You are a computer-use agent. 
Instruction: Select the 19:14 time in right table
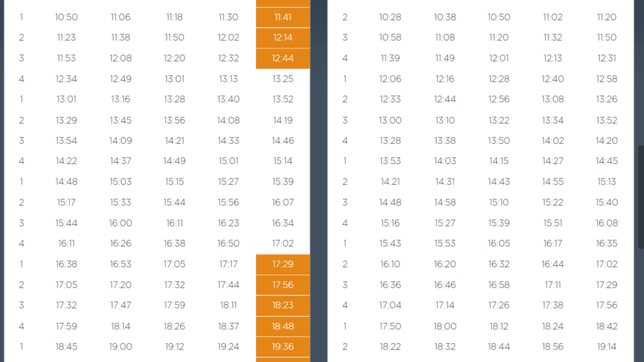(x=607, y=347)
